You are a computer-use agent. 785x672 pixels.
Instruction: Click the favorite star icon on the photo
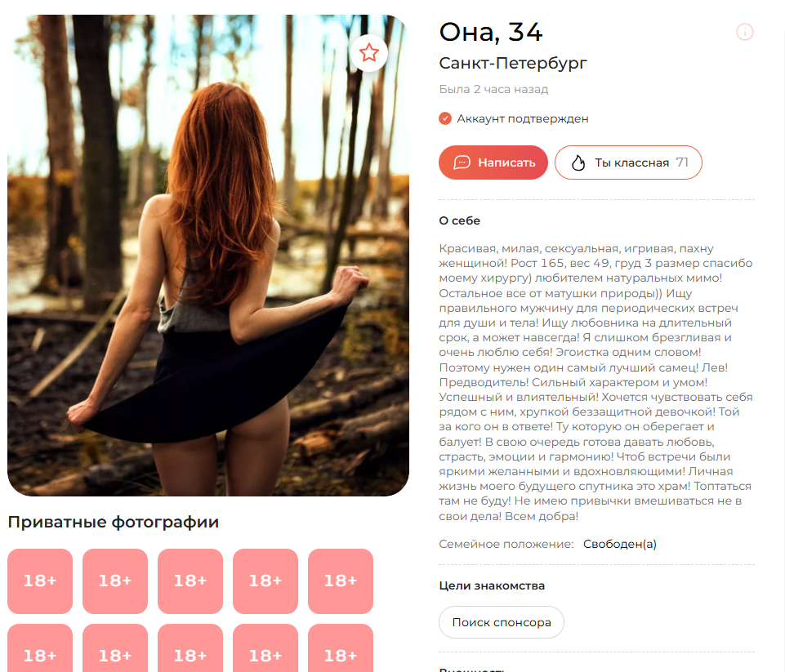[369, 52]
